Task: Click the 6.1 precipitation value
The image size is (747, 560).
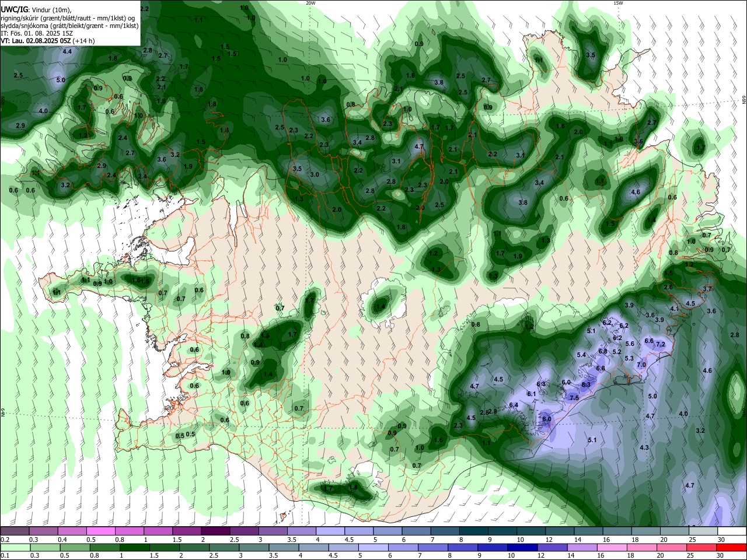Action: [x=531, y=394]
